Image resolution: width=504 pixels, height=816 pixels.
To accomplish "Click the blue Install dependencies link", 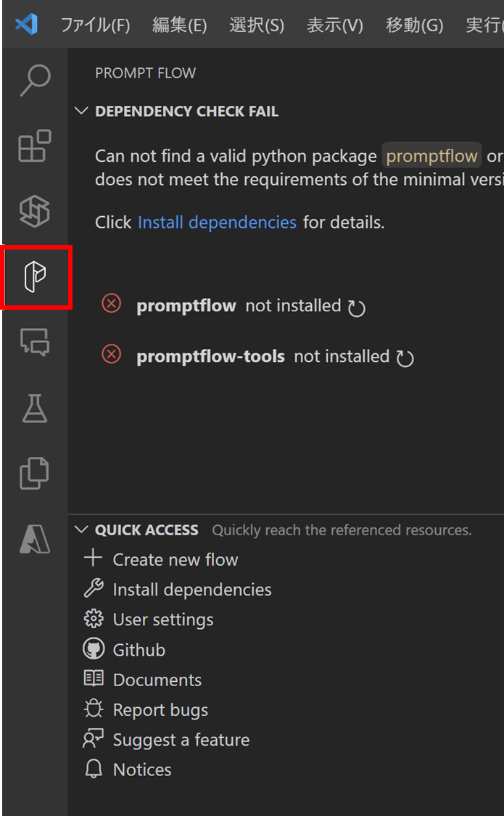I will pos(217,223).
